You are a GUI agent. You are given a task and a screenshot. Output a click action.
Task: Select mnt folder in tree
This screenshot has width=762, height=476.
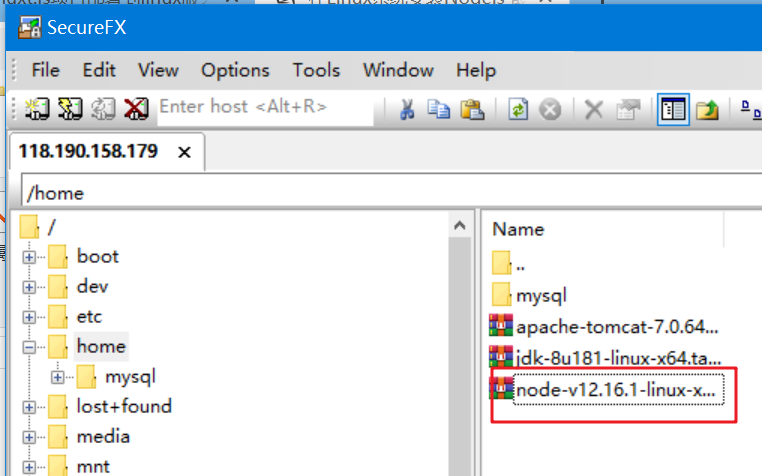coord(93,467)
